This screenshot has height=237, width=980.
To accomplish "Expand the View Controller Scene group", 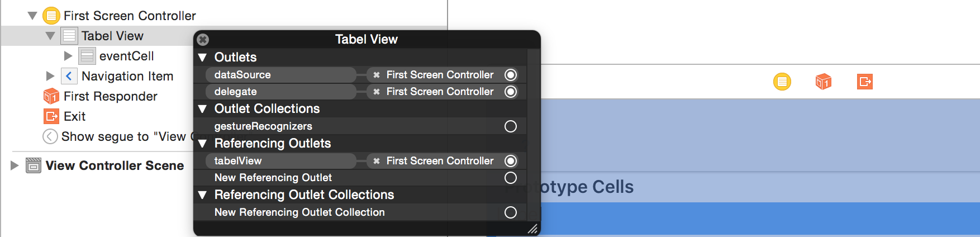I will [15, 165].
